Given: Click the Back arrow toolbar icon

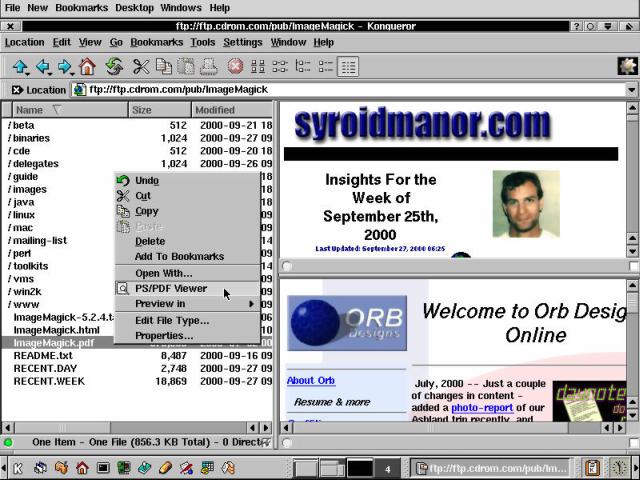Looking at the screenshot, I should (x=43, y=67).
